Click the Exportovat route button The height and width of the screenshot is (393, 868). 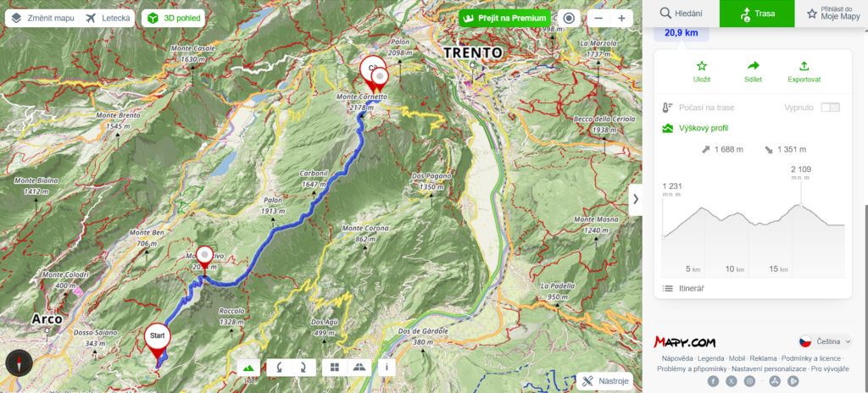[x=804, y=73]
